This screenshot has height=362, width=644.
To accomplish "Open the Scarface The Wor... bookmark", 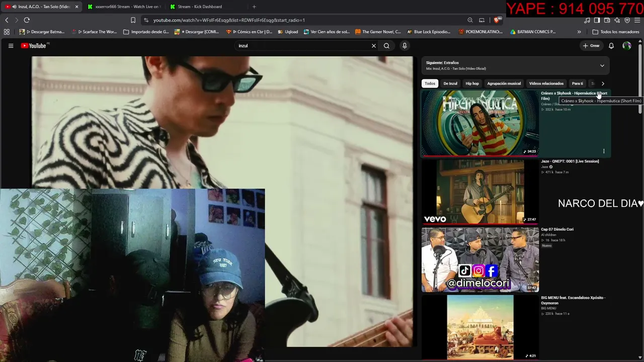I will (94, 32).
